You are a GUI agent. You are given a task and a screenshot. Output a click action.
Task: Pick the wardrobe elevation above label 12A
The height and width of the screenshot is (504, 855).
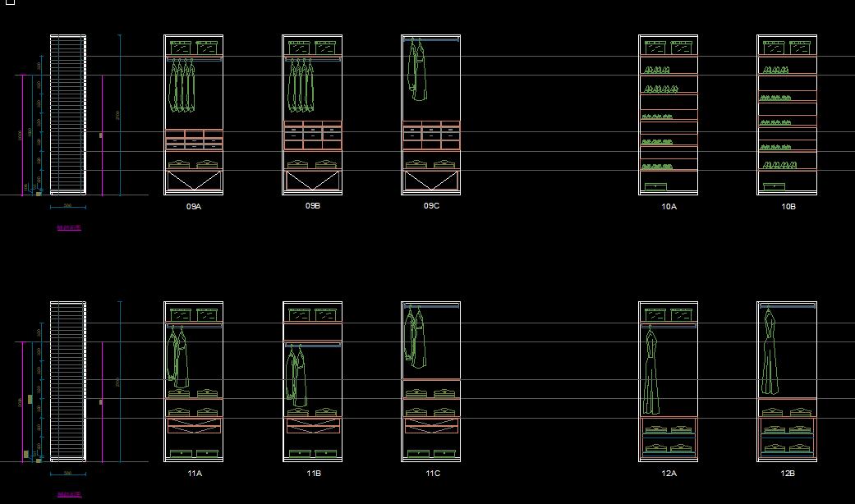coord(669,382)
